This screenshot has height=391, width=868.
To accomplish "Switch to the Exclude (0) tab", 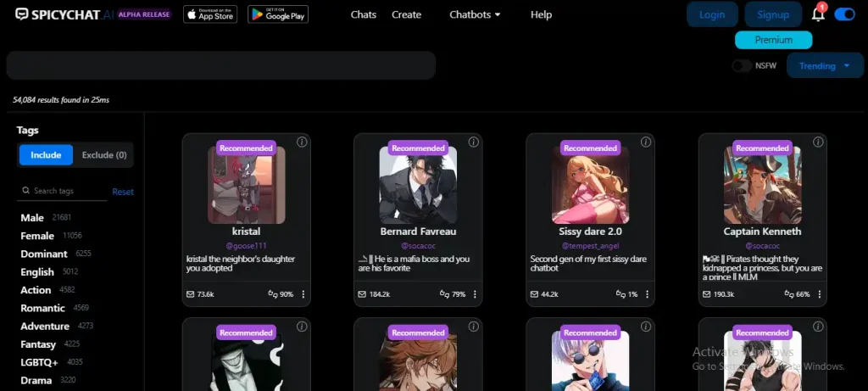I will point(104,155).
